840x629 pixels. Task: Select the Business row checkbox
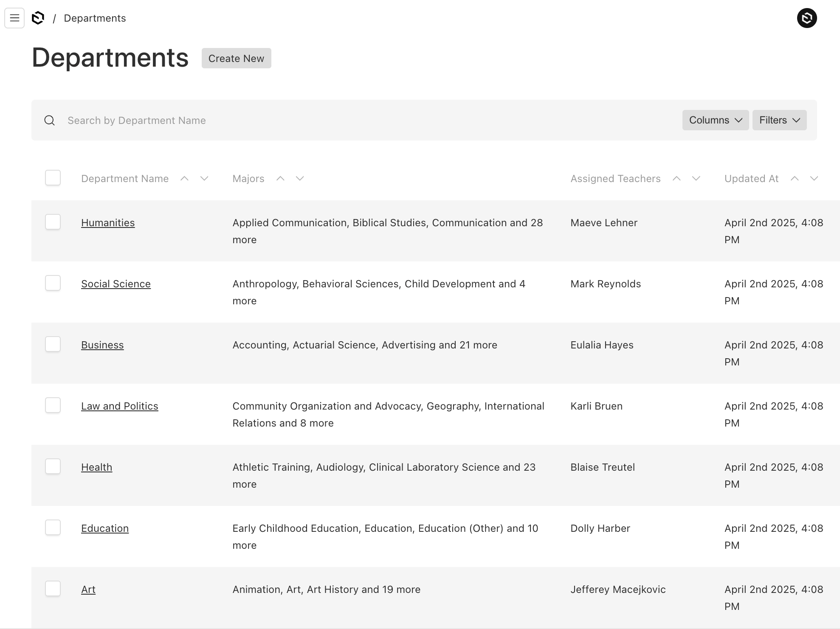coord(53,344)
